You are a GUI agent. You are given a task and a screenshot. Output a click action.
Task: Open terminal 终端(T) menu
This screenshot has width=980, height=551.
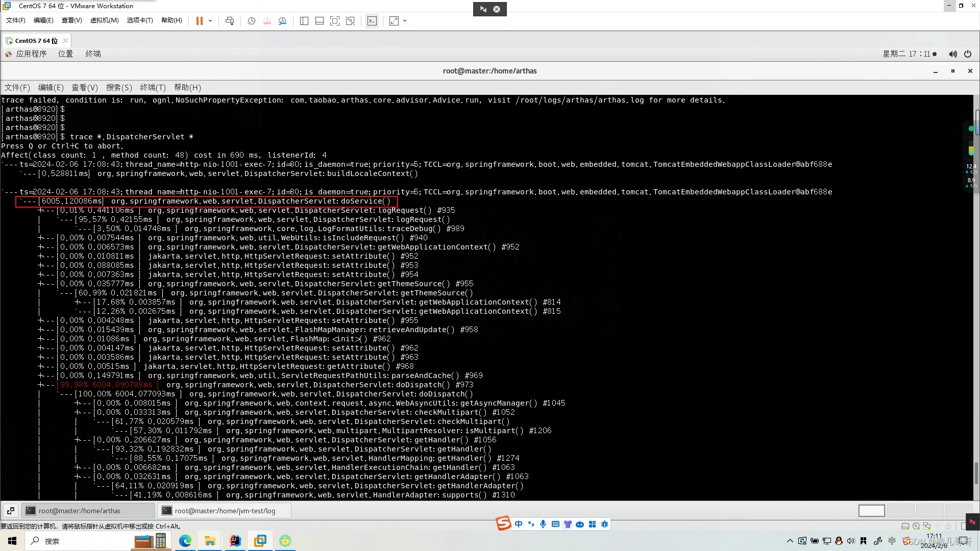[153, 88]
